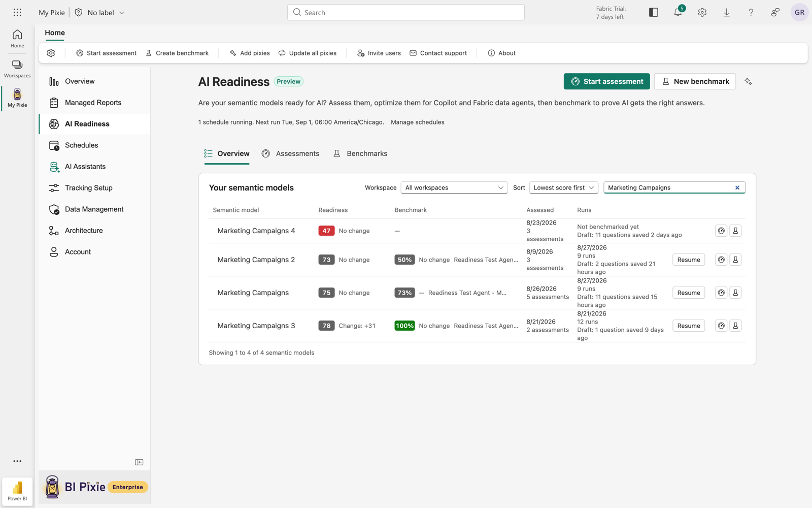Click benchmark flask icon for Marketing Campaigns 3
812x508 pixels.
coord(735,326)
